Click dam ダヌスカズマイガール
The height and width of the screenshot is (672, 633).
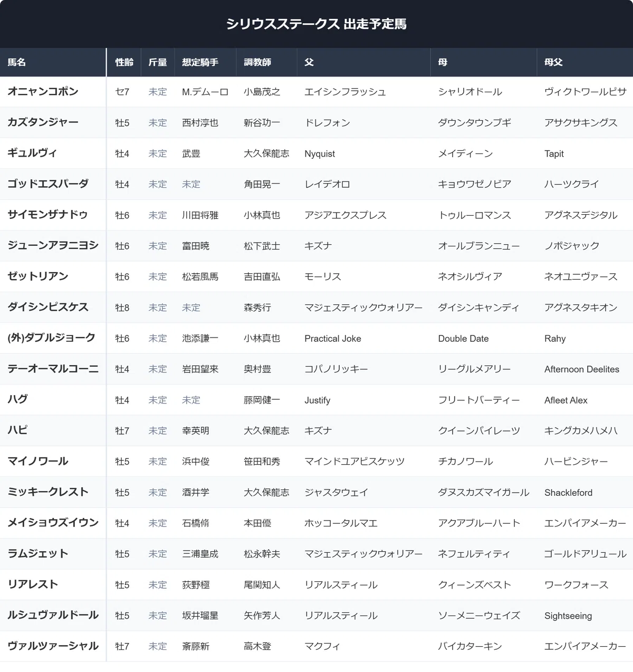pos(484,492)
